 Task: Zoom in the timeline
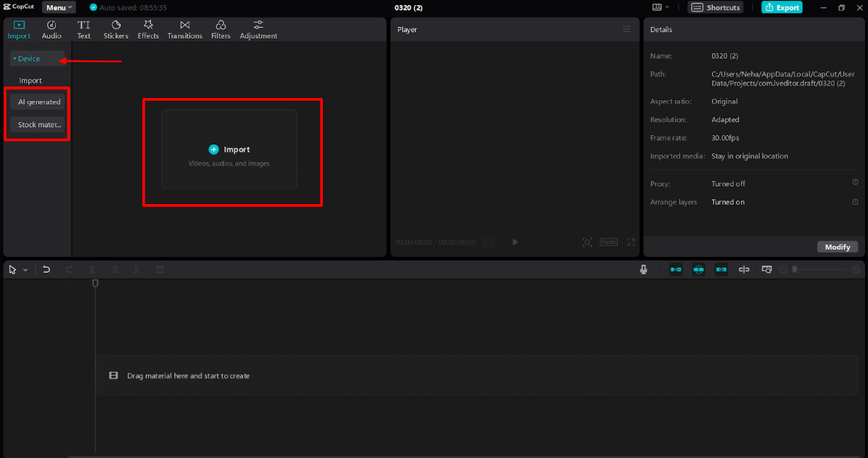[x=856, y=270]
